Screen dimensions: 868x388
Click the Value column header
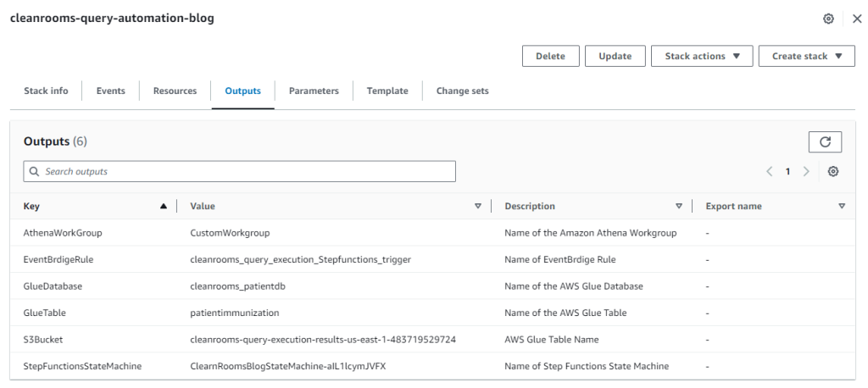[x=203, y=206]
